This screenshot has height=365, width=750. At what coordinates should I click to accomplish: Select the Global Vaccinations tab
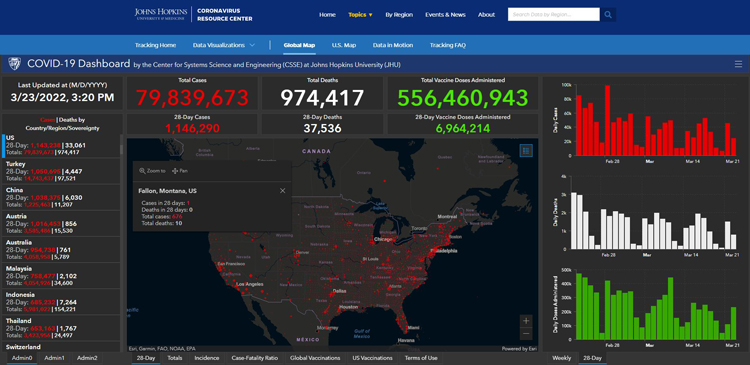click(x=315, y=358)
